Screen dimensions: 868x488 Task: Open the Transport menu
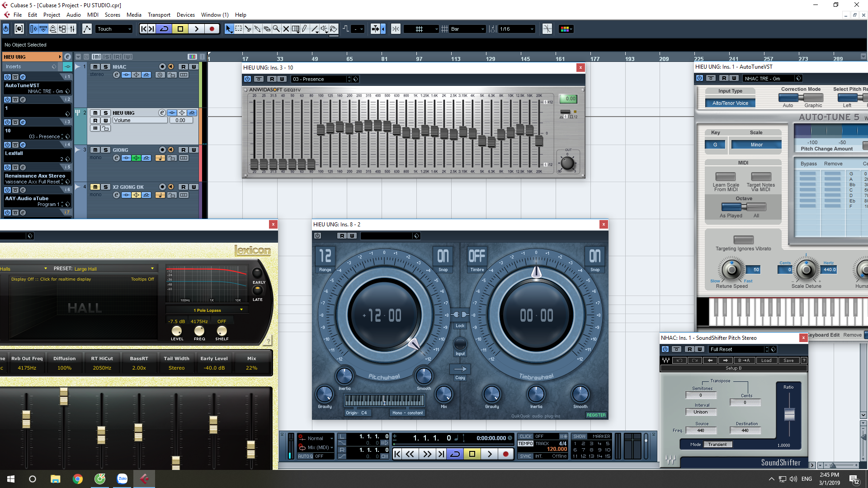(159, 15)
